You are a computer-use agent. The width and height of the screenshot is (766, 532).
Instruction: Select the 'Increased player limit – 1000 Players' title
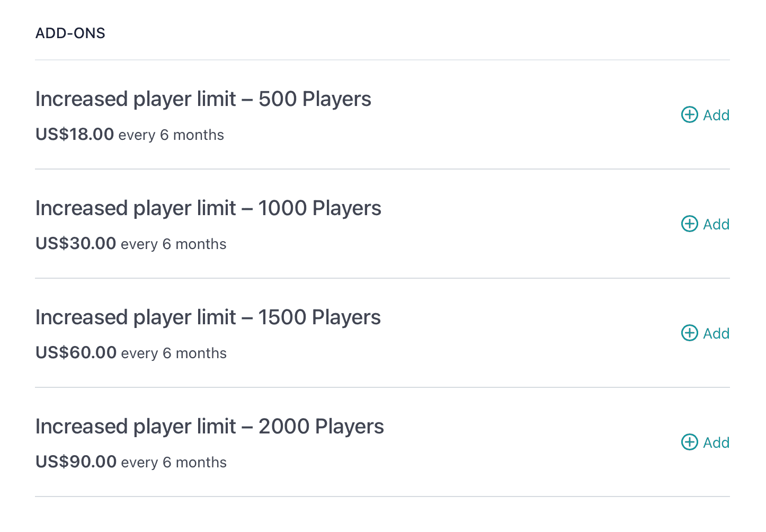tap(208, 208)
